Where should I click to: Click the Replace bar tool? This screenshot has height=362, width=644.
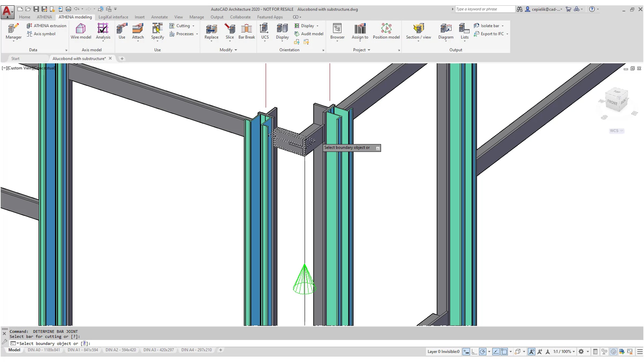[x=211, y=31]
